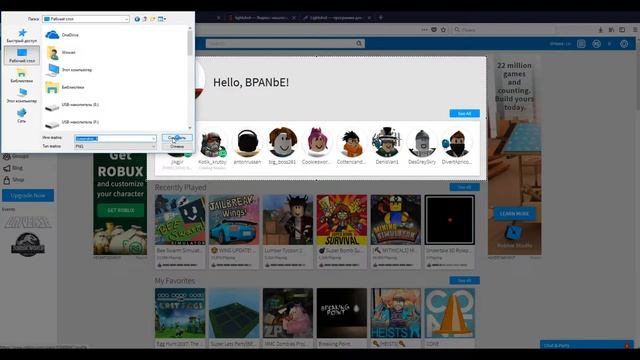The width and height of the screenshot is (640, 360).
Task: Open Bee Swarm Simulator game thumbnail
Action: pyautogui.click(x=180, y=220)
